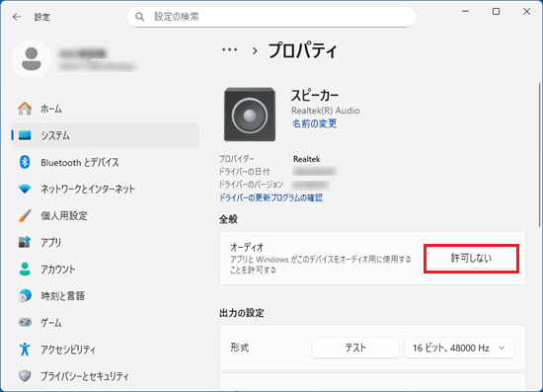Click the 出力の設定 heading
The width and height of the screenshot is (543, 392).
click(x=242, y=313)
